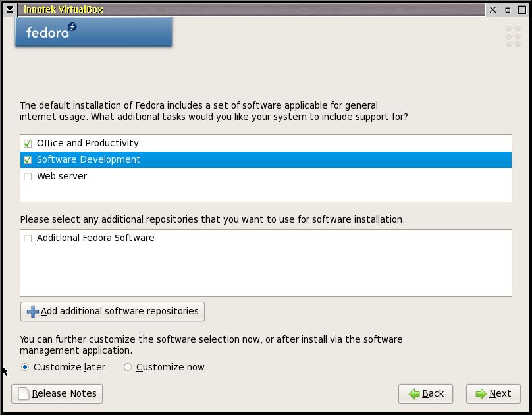Enable the Web server checkbox

28,177
